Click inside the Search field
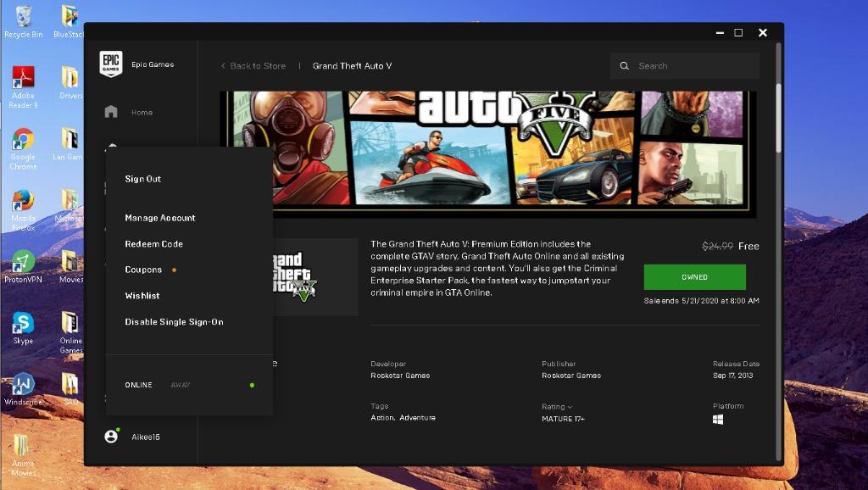 (x=685, y=66)
